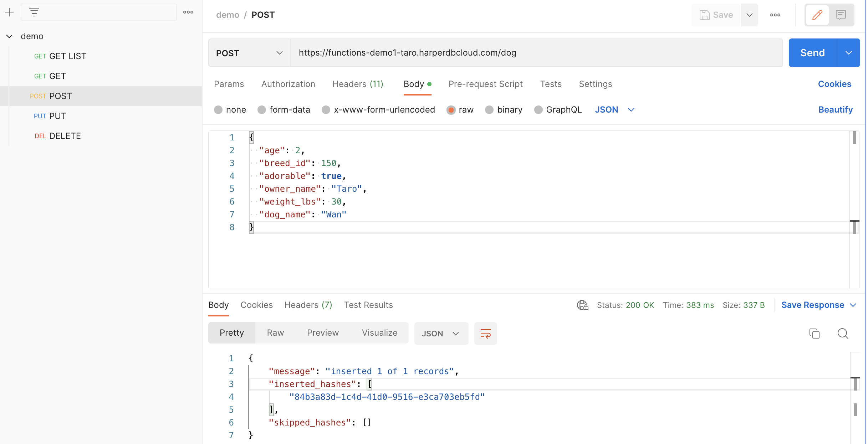
Task: Click the plus icon to create new collection
Action: point(9,12)
